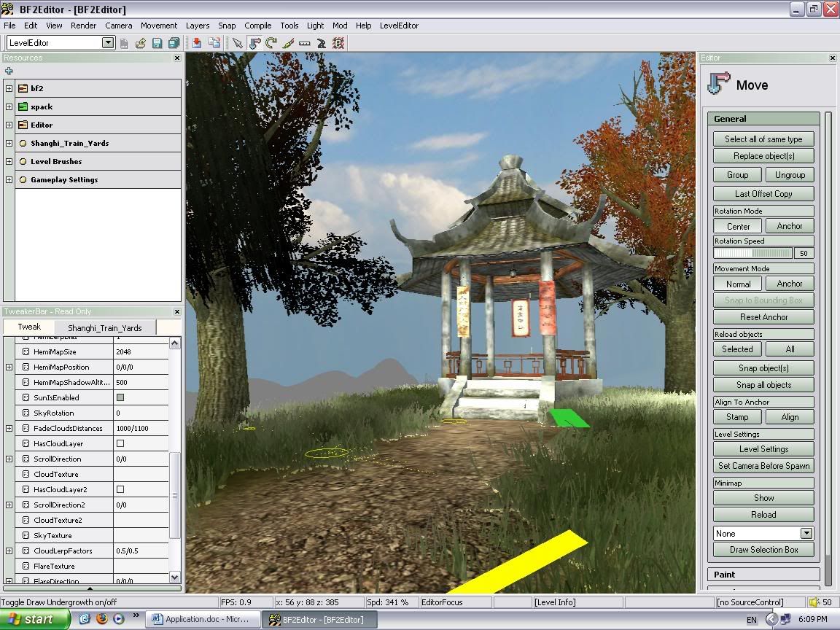Open Windows Media Player quick launch icon
The width and height of the screenshot is (840, 630).
[x=118, y=619]
